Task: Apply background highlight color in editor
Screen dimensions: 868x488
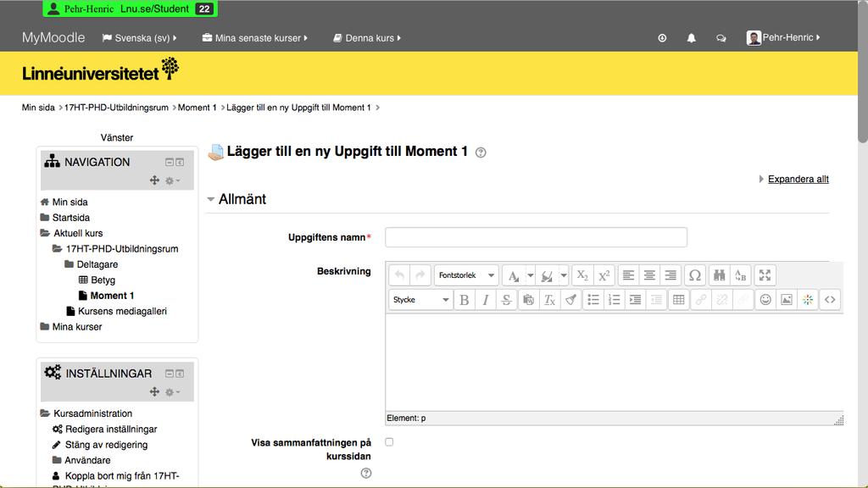Action: pos(547,275)
